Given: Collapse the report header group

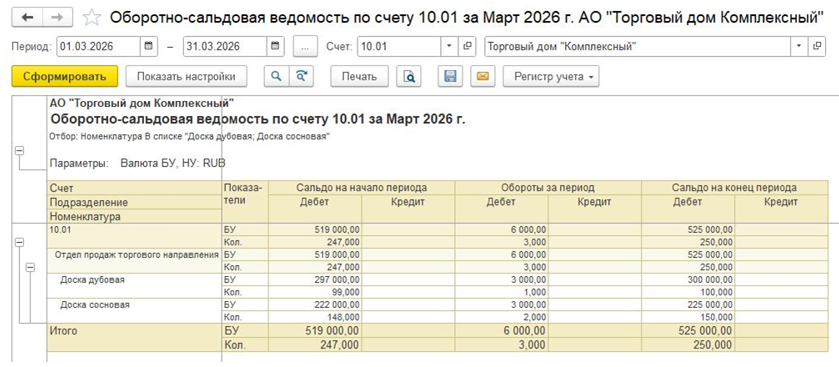Looking at the screenshot, I should coord(19,151).
